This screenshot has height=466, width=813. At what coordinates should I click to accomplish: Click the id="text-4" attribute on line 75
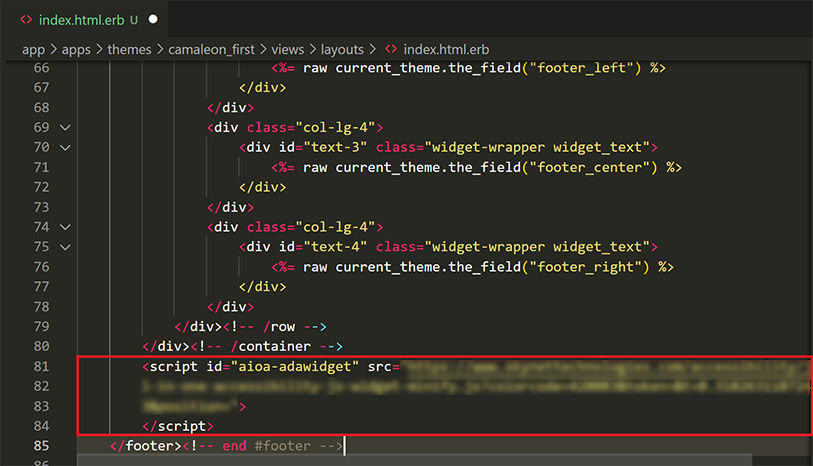[323, 247]
